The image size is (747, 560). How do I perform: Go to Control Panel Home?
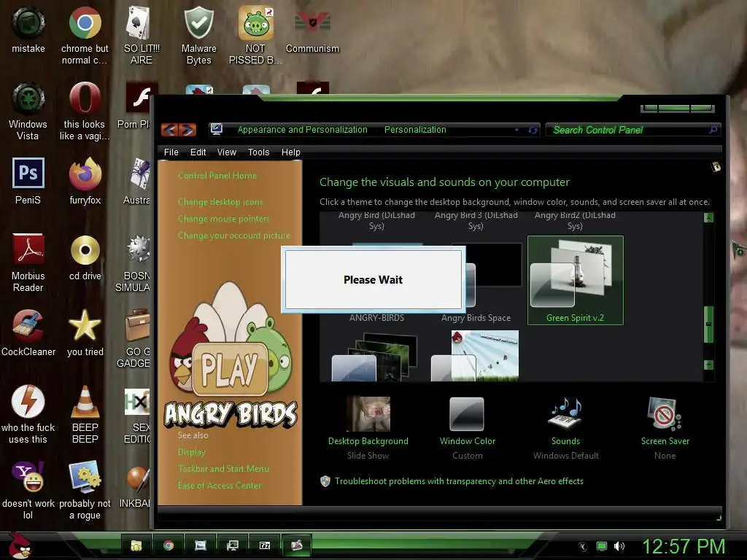pos(217,176)
